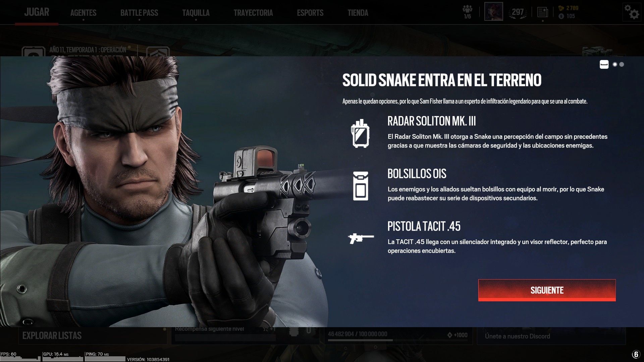644x362 pixels.
Task: Click the Radar Soliton Mk. III gadget icon
Action: point(360,133)
